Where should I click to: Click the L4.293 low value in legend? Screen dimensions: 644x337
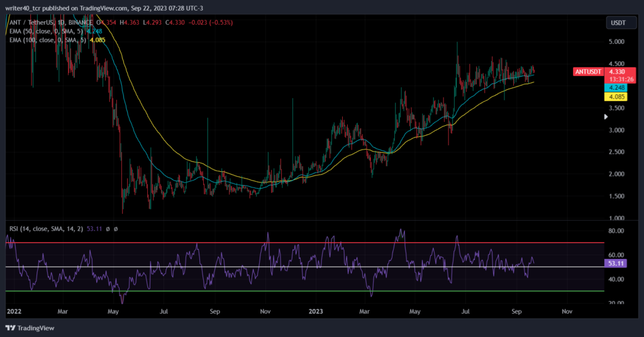[152, 23]
